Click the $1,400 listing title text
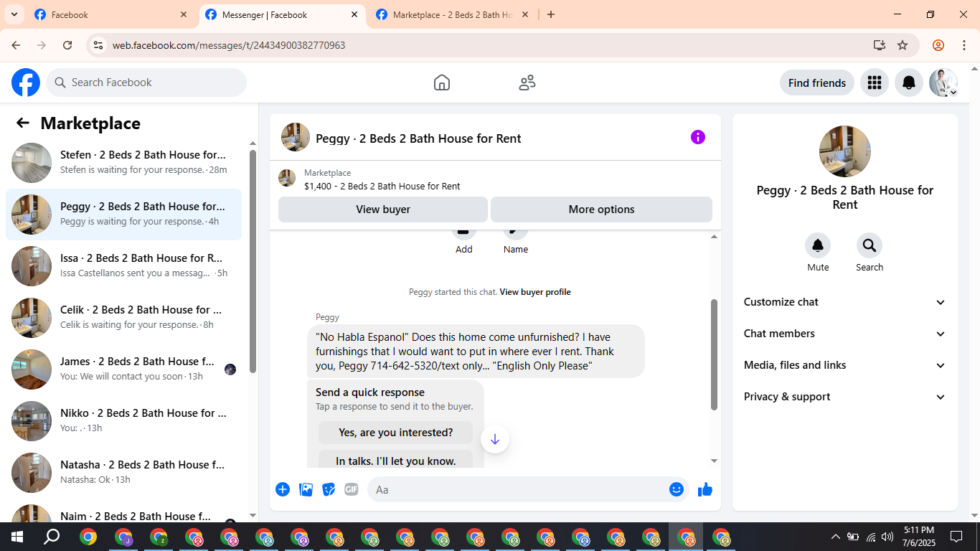 point(382,187)
